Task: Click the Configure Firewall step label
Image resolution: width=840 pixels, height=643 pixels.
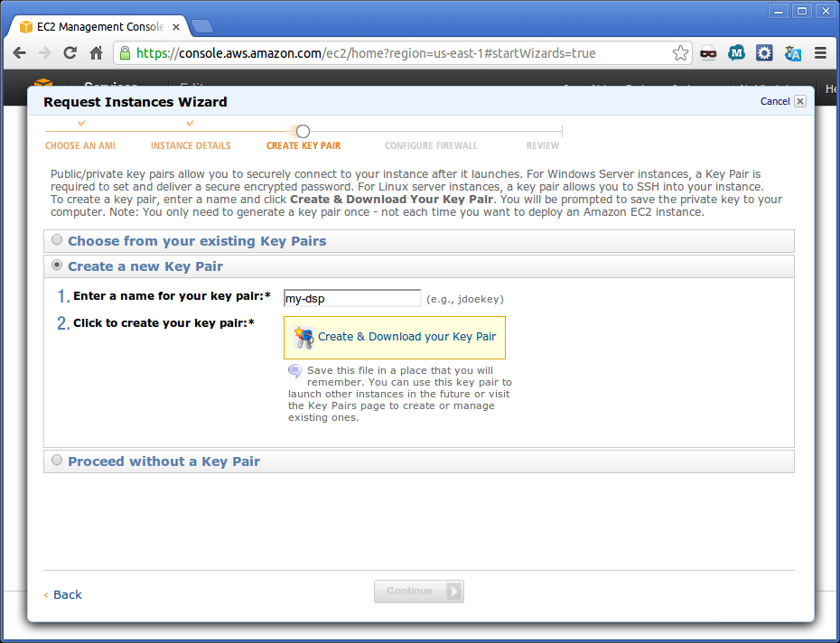Action: click(431, 145)
